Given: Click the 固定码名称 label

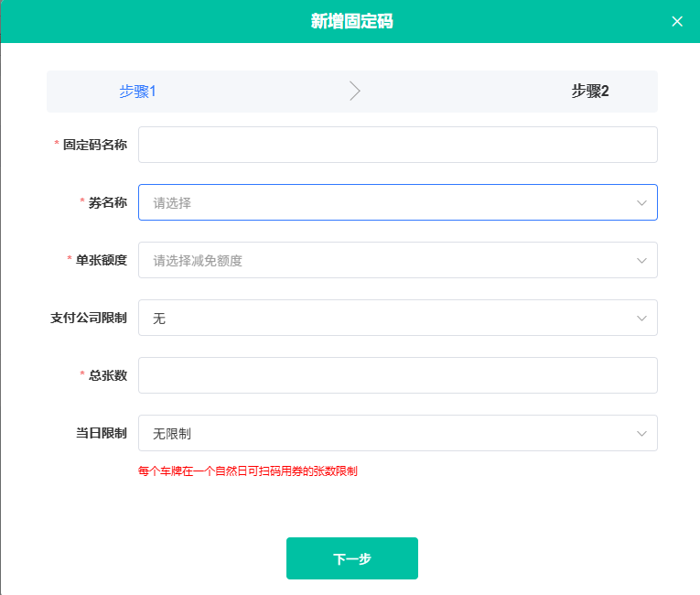Looking at the screenshot, I should tap(94, 145).
